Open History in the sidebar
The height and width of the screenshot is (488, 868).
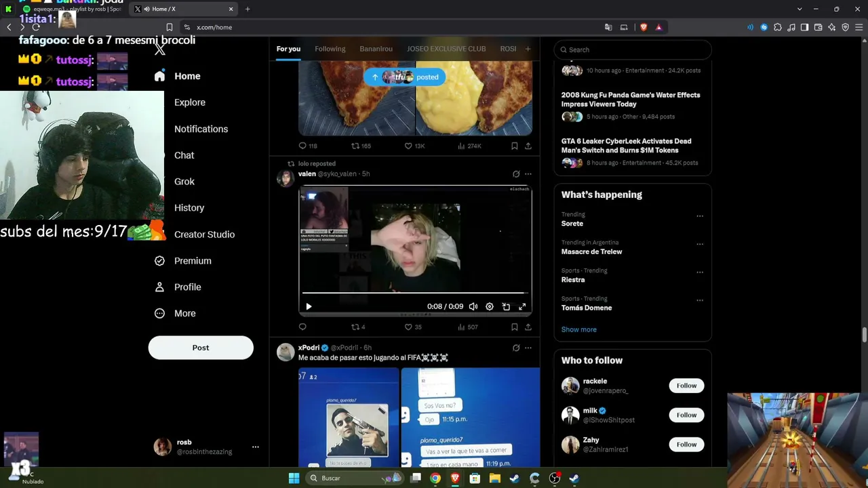tap(189, 208)
